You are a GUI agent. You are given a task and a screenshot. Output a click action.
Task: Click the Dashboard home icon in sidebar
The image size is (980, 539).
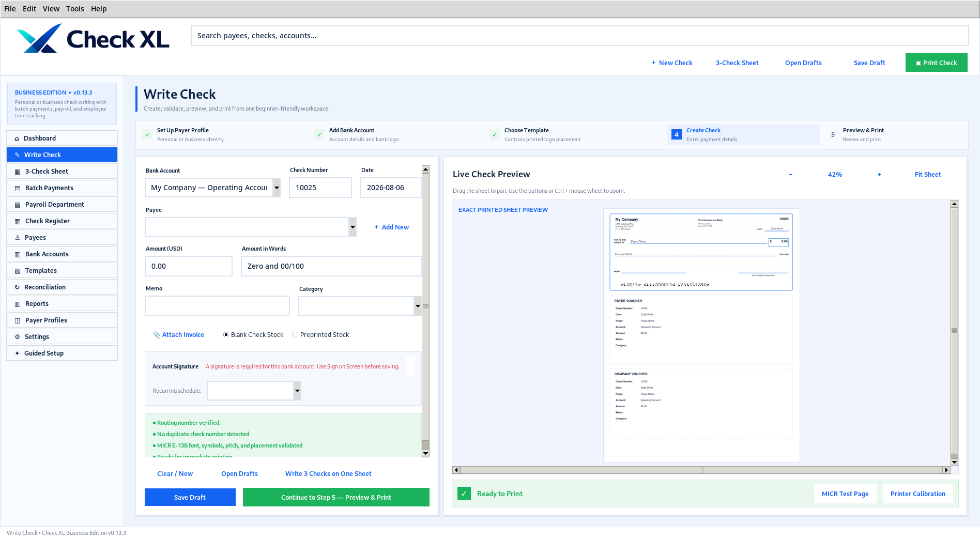[x=17, y=138]
